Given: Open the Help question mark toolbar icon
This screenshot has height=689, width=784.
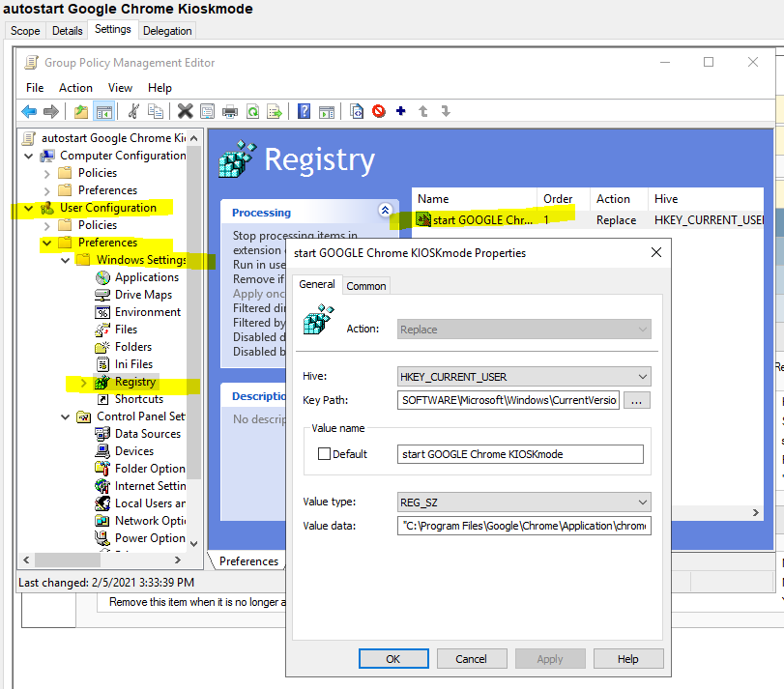Looking at the screenshot, I should (304, 111).
